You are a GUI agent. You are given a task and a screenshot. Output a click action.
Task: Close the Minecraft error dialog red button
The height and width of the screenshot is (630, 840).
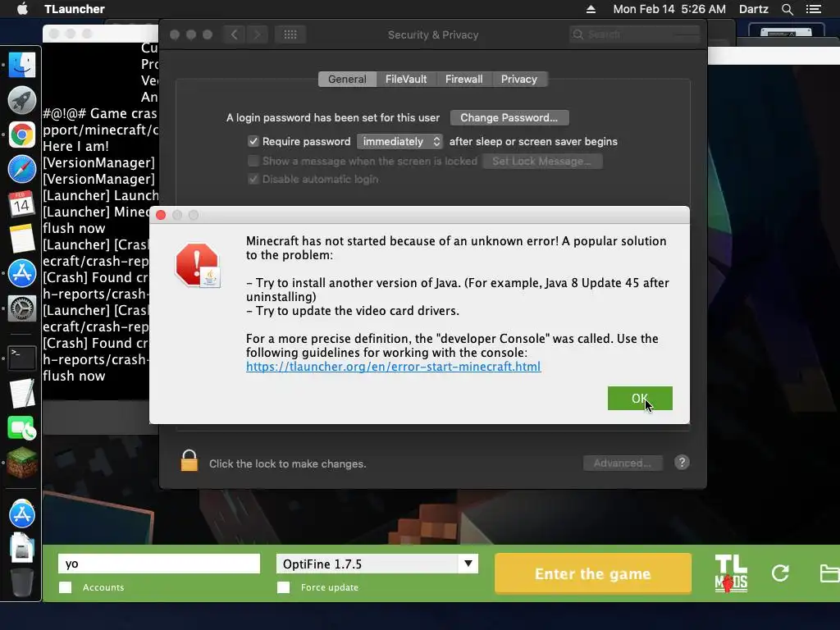[161, 215]
